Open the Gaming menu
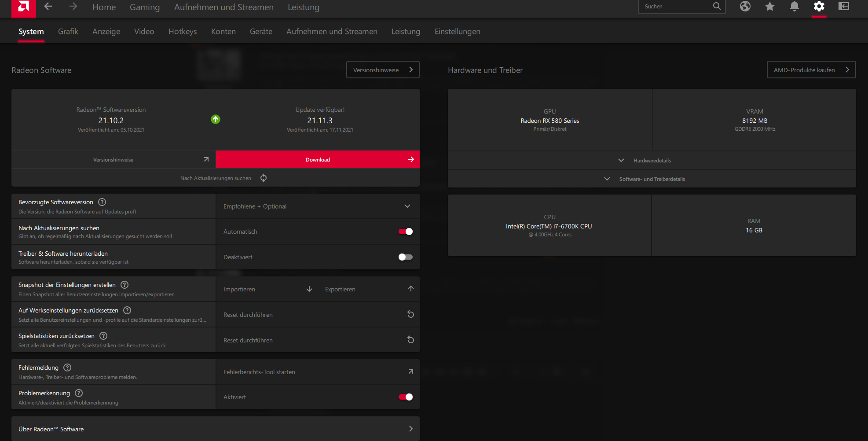Screen dimensions: 868x441 (x=145, y=7)
